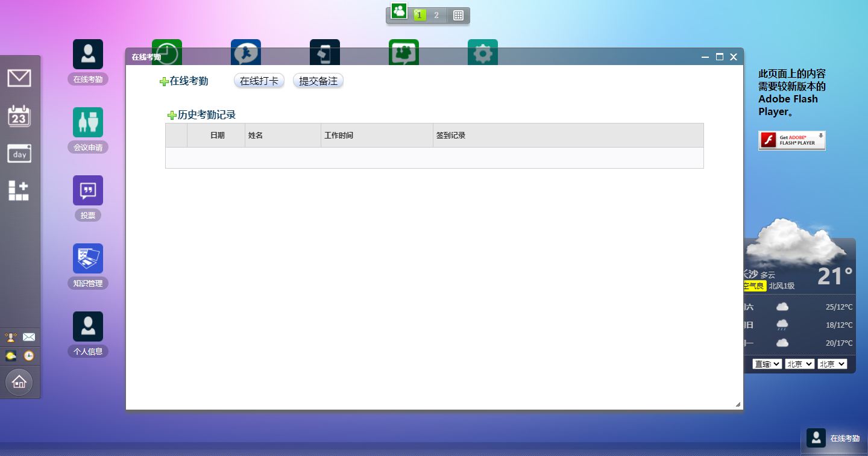Click the add-widget blocks icon in sidebar
This screenshot has height=456, width=868.
pos(19,190)
